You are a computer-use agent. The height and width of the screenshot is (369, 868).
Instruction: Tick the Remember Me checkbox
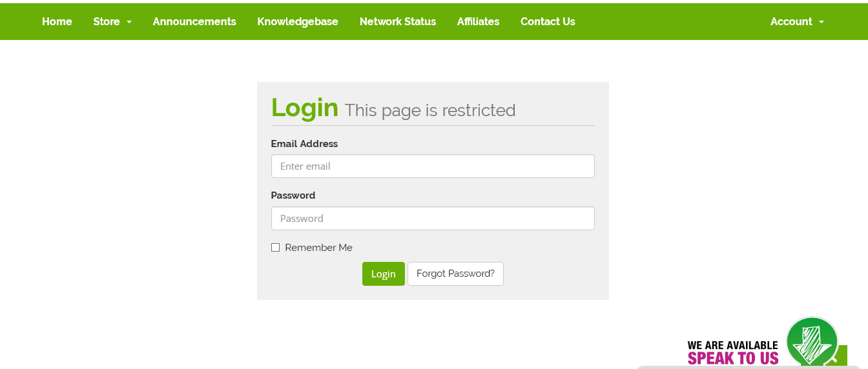tap(275, 247)
